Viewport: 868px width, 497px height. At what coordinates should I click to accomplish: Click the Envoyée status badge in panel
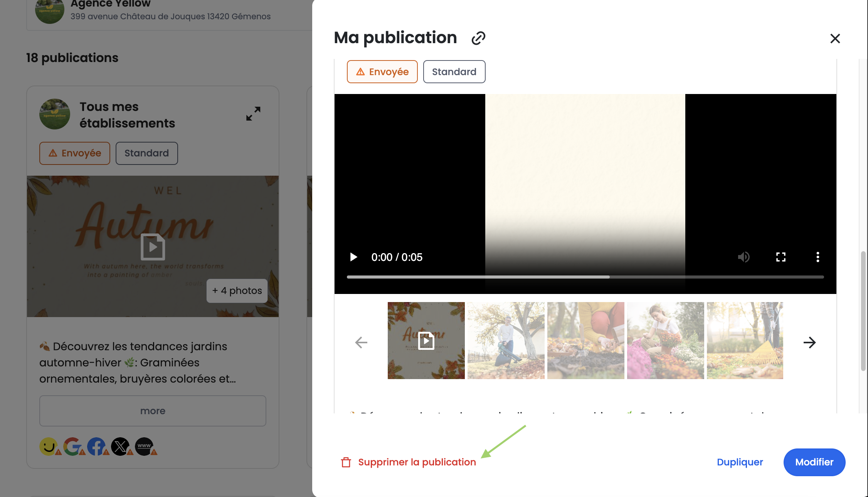pos(382,72)
